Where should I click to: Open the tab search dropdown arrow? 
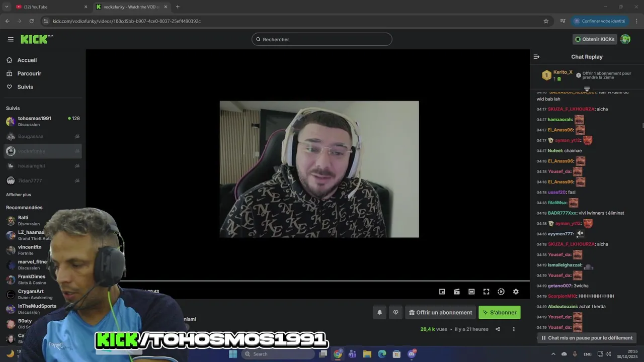tap(7, 7)
